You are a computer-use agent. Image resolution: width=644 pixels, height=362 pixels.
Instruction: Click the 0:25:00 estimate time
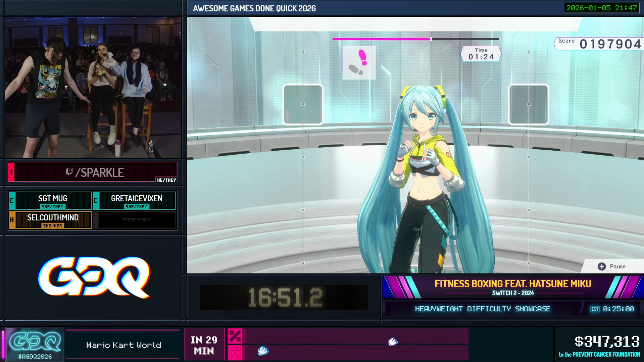point(618,309)
